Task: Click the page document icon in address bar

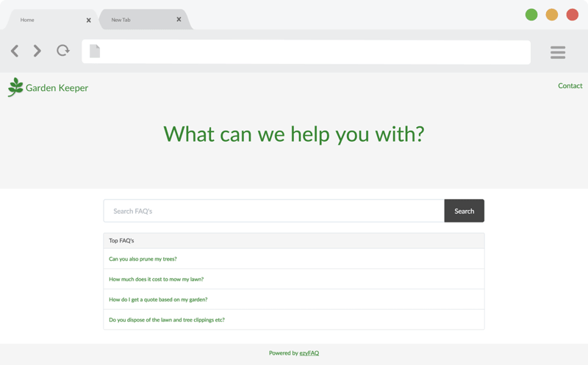Action: pyautogui.click(x=95, y=51)
